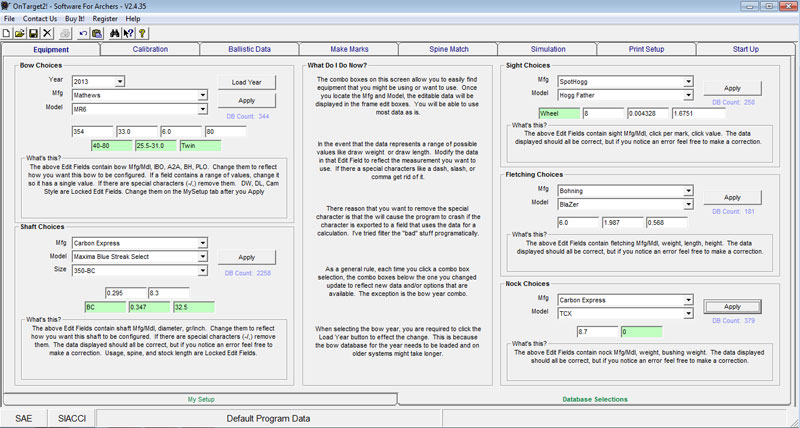Image resolution: width=800 pixels, height=428 pixels.
Task: Click the green Wheel sight field
Action: 560,113
